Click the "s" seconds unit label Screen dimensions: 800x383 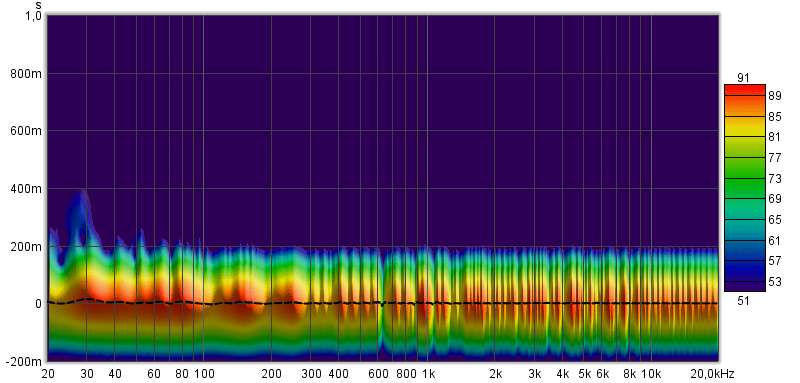click(39, 5)
